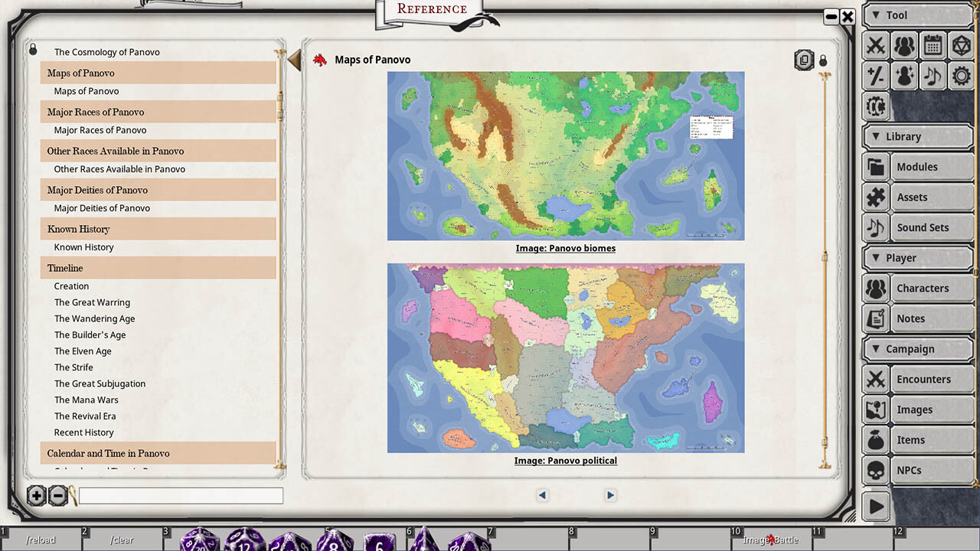Open game Options via the gear icon
The height and width of the screenshot is (551, 980).
[962, 75]
